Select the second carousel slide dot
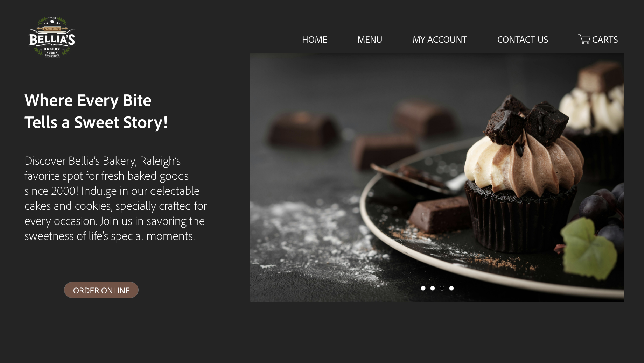Viewport: 644px width, 363px height. (432, 288)
